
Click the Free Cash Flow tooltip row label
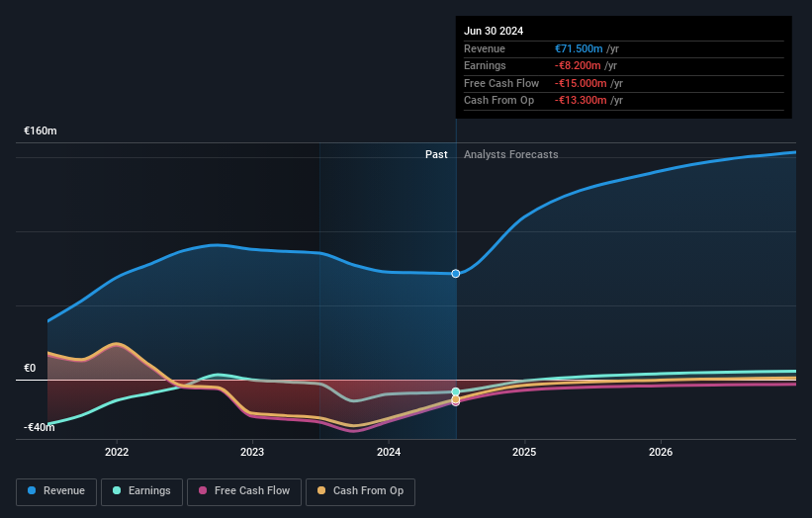click(501, 83)
